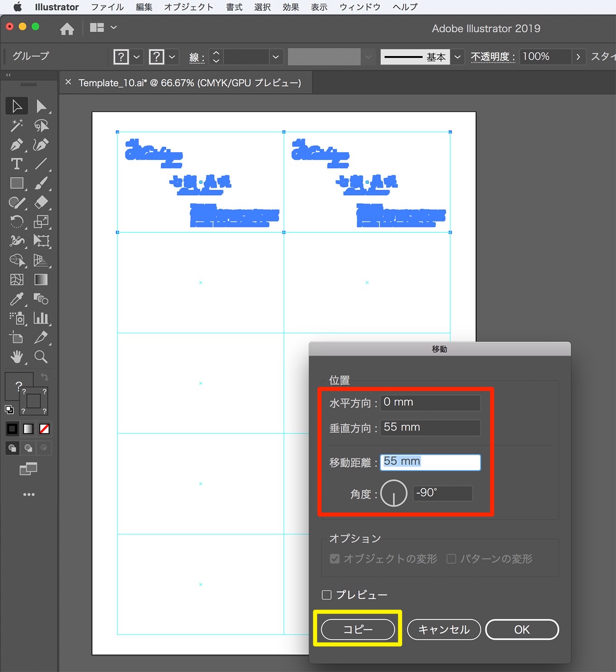Choose Draw Normal mode
Viewport: 616px width, 672px height.
(12, 448)
